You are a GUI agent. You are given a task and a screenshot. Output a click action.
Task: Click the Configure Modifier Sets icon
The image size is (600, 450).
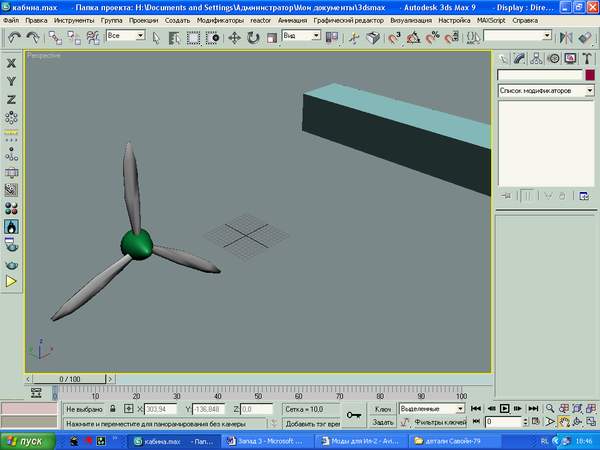584,196
